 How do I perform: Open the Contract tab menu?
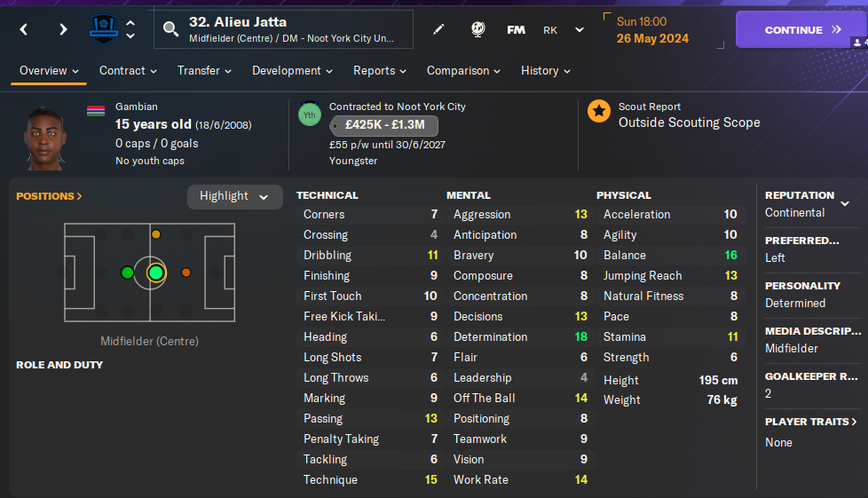pyautogui.click(x=128, y=71)
